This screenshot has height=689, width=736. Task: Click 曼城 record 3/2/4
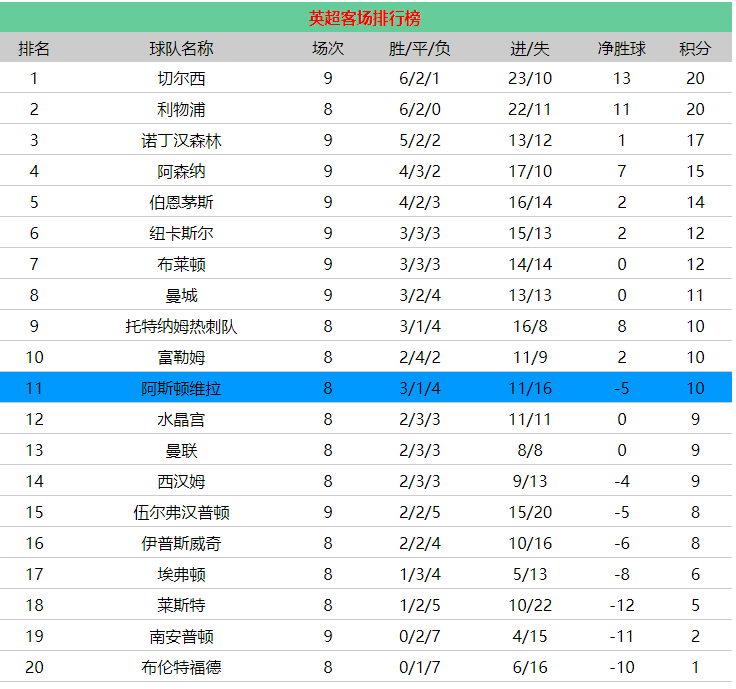point(420,295)
